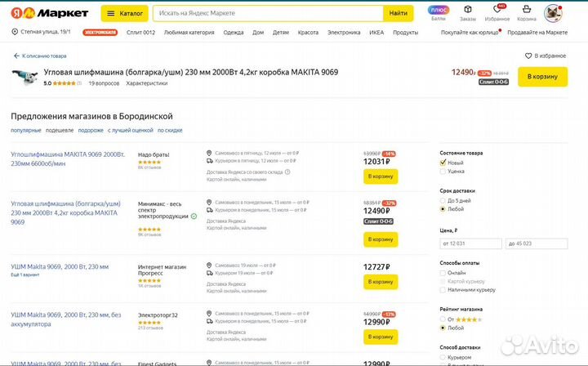Open the Электромобиль red badge
The image size is (588, 366).
tap(100, 33)
